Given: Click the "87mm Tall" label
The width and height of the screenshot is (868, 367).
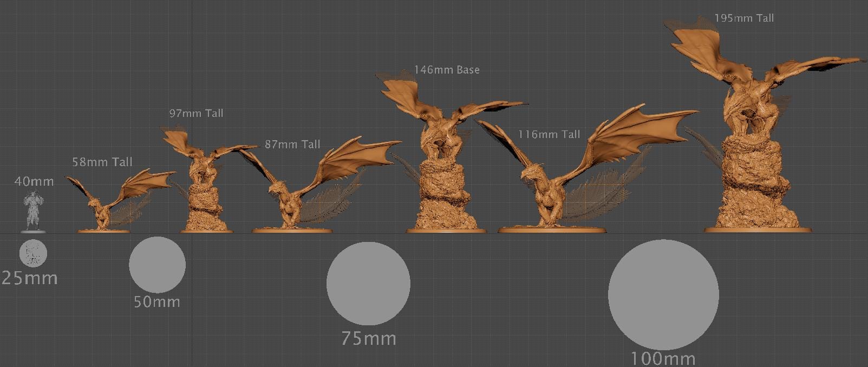Looking at the screenshot, I should [292, 144].
